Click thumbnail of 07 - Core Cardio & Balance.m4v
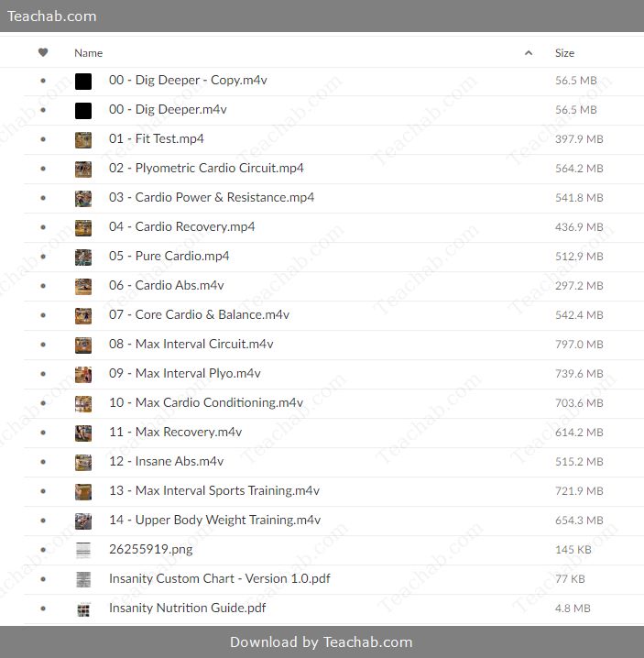Screen dimensions: 644x658 tap(83, 316)
